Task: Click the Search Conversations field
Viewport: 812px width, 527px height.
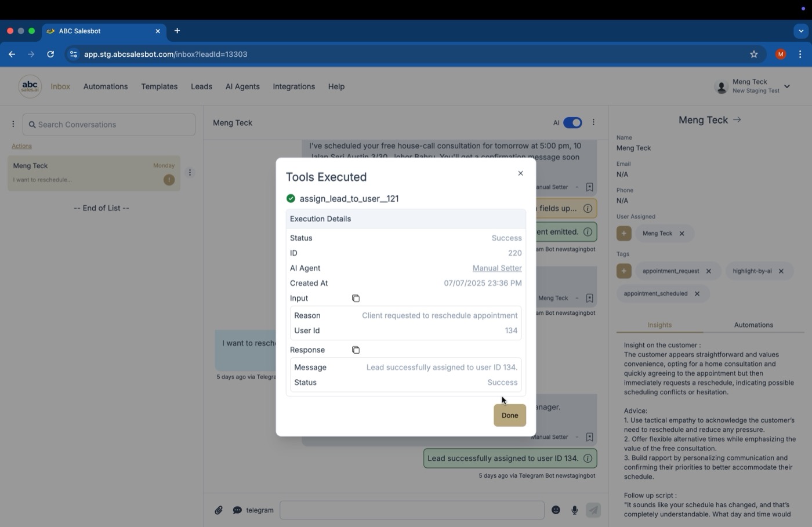Action: pos(109,125)
